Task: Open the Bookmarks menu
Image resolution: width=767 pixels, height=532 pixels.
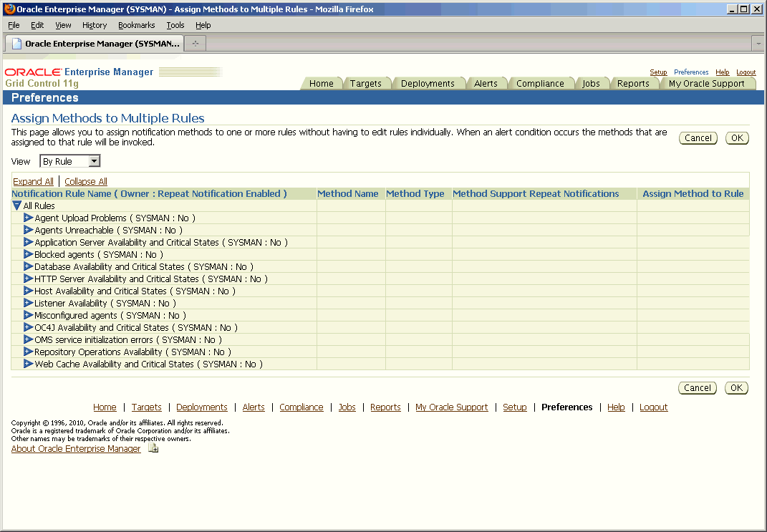Action: click(x=137, y=25)
